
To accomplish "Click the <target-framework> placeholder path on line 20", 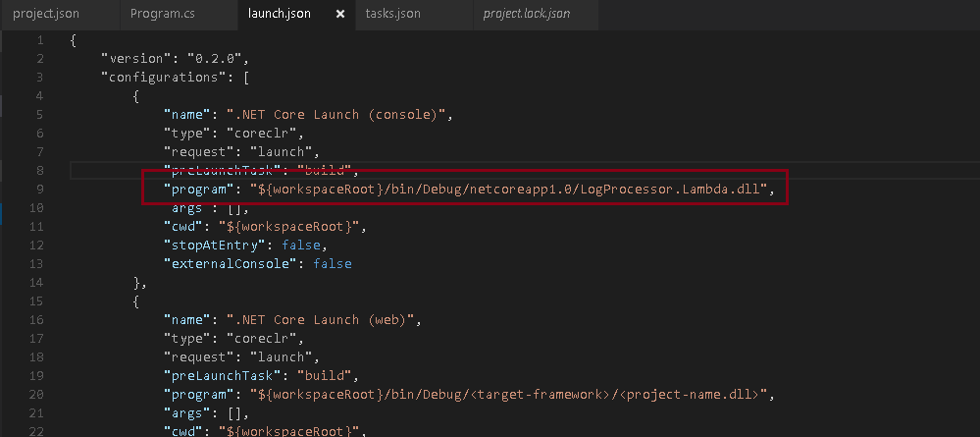I will [x=508, y=395].
